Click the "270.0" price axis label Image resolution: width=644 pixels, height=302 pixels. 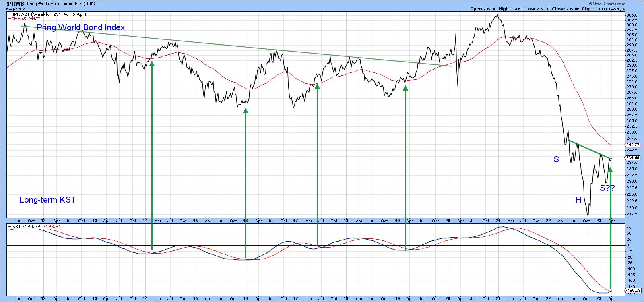[x=632, y=87]
